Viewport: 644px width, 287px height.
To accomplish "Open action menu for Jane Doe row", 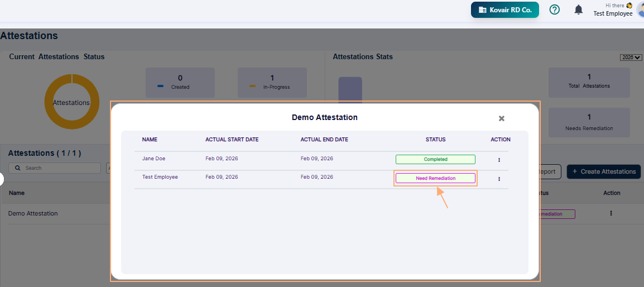I will [x=499, y=160].
